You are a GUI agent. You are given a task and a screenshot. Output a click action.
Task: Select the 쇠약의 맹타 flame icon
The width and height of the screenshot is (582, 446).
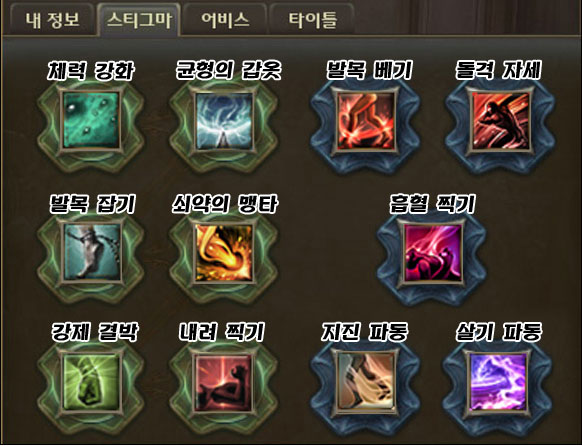coord(224,252)
